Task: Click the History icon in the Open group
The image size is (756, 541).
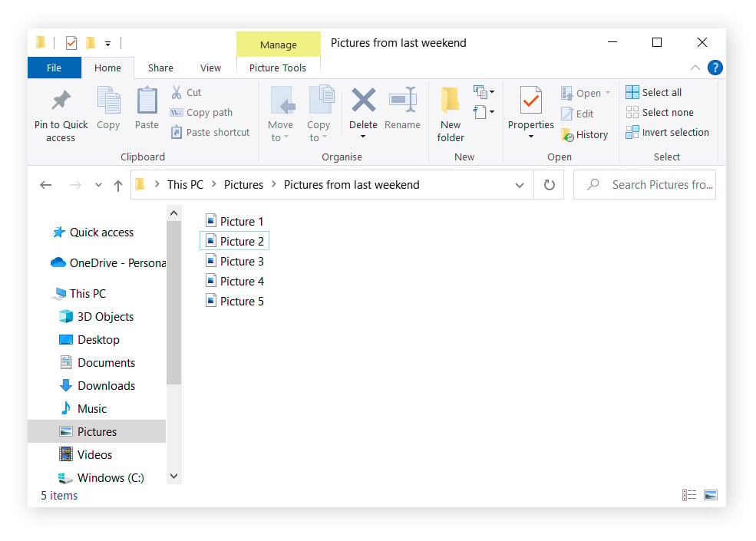Action: pyautogui.click(x=567, y=135)
